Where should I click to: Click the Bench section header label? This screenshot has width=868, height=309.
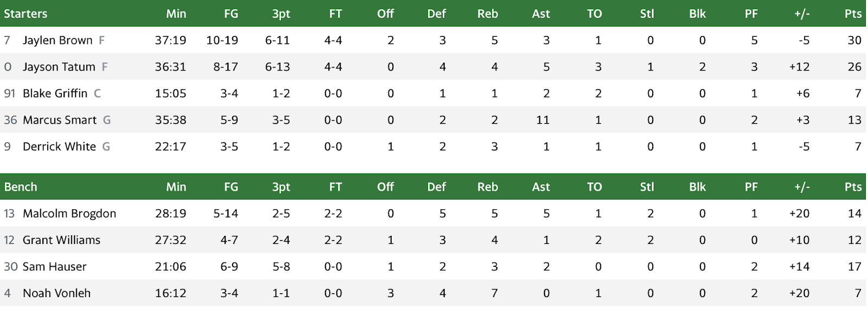point(21,187)
